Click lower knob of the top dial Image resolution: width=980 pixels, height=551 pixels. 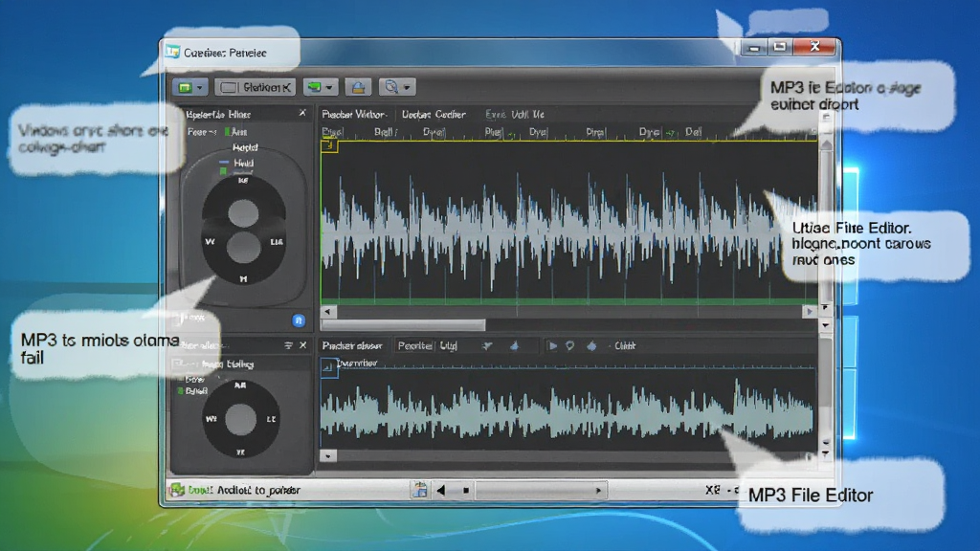click(243, 248)
